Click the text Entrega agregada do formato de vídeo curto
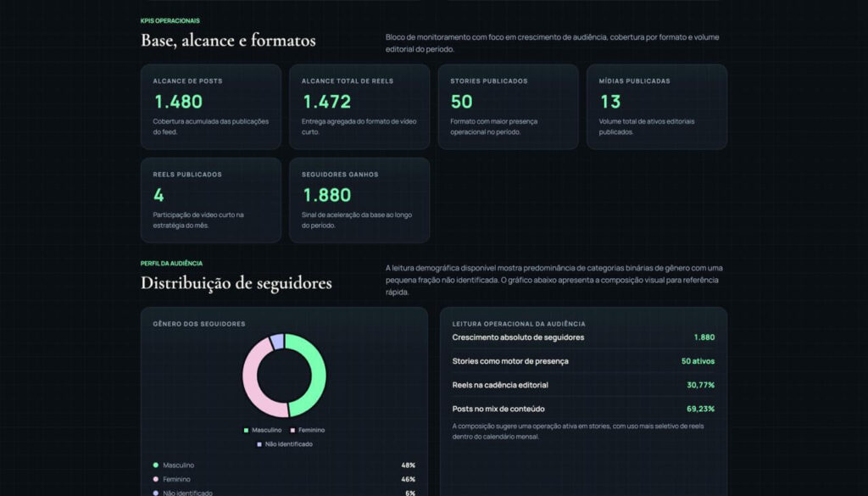 [x=359, y=127]
